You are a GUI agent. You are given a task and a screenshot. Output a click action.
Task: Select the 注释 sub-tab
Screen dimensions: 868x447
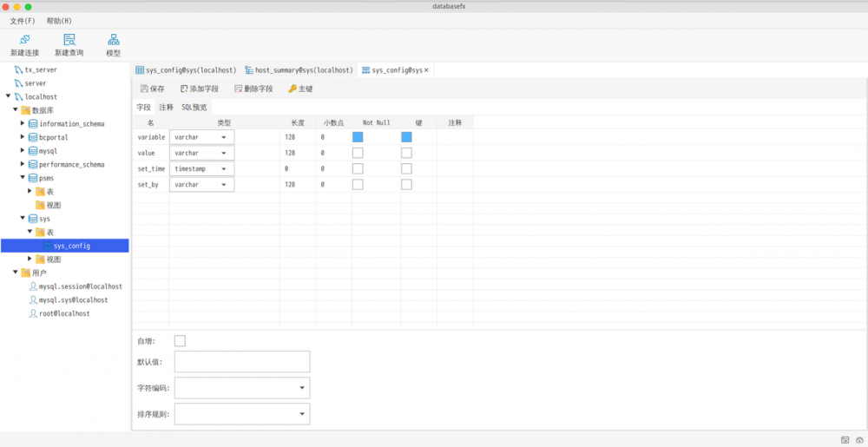(166, 108)
